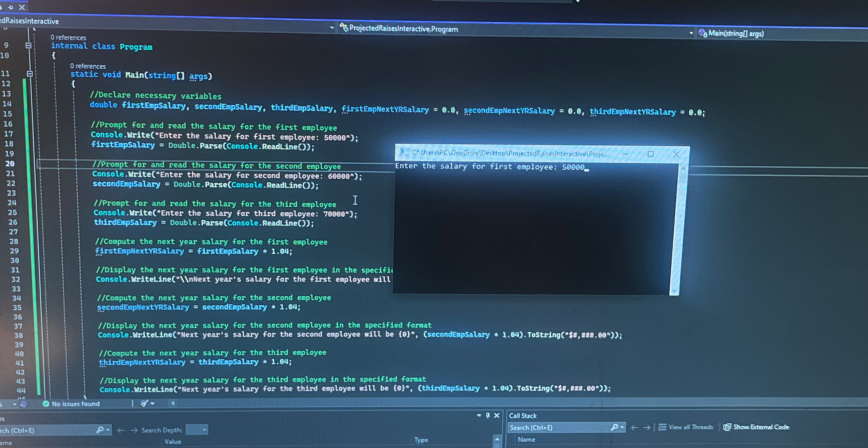
Task: Click the Locals search magnifier icon
Action: (100, 430)
